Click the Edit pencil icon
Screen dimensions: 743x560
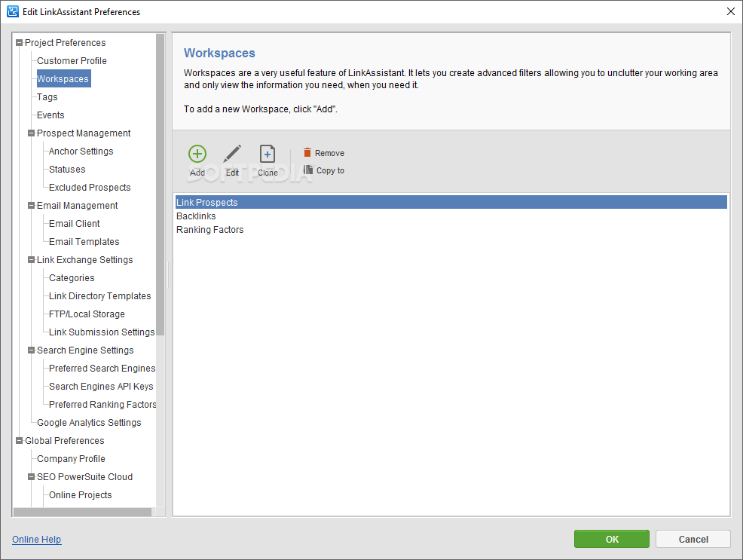tap(232, 154)
